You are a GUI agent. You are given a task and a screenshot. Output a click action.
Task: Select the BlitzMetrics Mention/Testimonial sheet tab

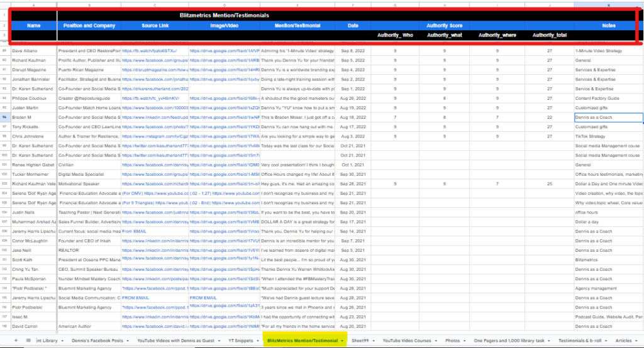coord(303,340)
